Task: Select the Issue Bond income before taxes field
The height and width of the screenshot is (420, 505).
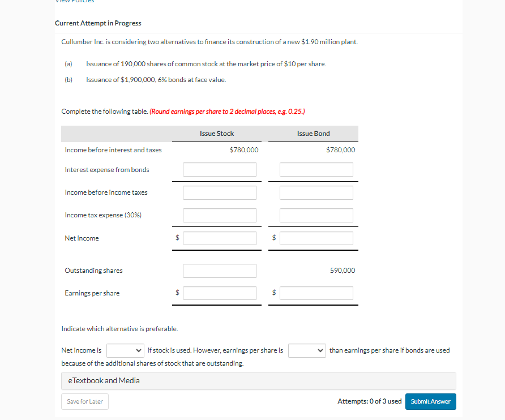Action: [x=316, y=192]
